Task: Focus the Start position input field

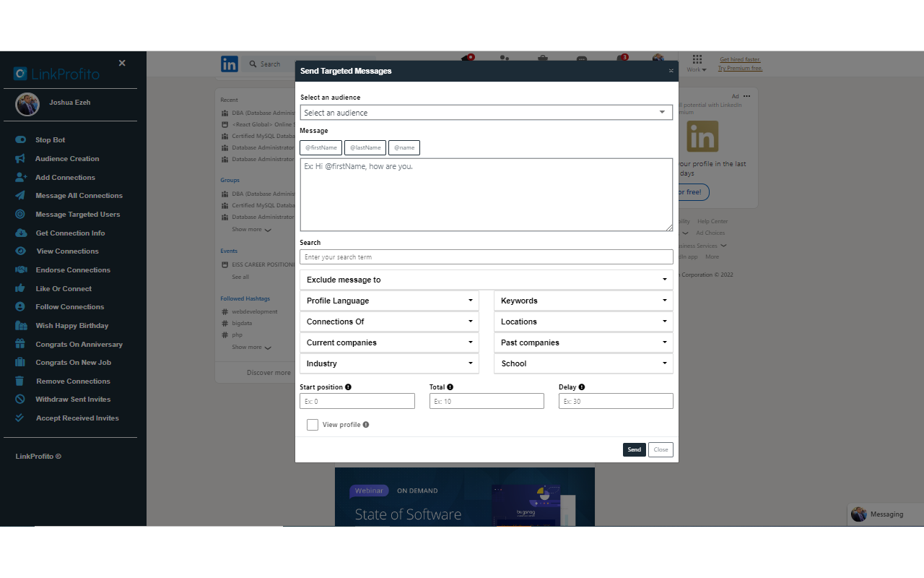Action: point(357,401)
